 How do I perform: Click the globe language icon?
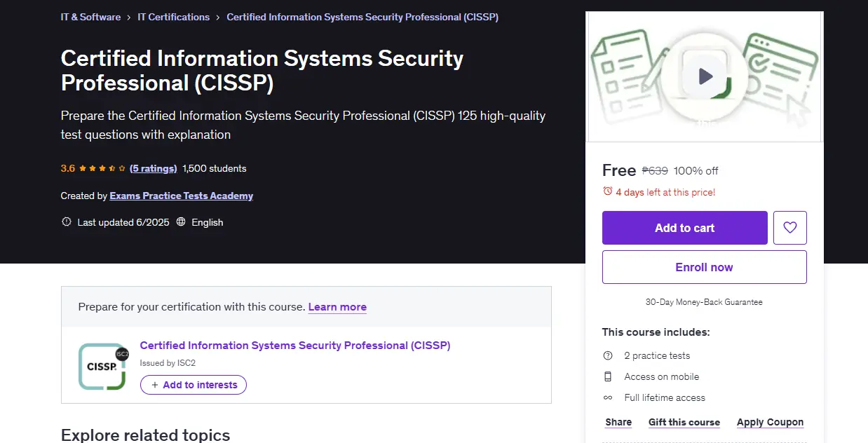[x=181, y=222]
